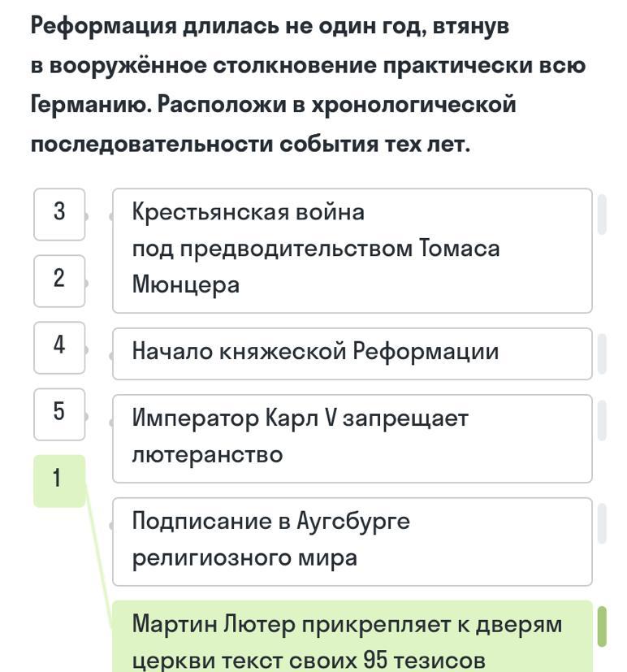The image size is (627, 672).
Task: Select the highlighted green number box 1
Action: pos(59,481)
